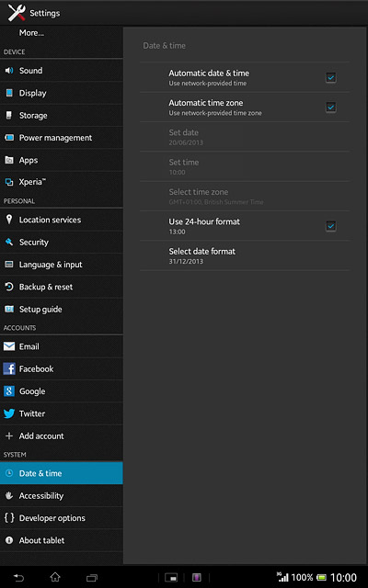Open Backup & reset settings
Viewport: 368px width, 588px height.
point(62,287)
